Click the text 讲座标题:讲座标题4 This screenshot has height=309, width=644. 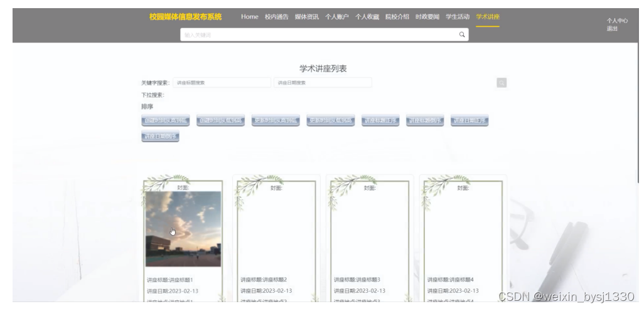coord(451,280)
